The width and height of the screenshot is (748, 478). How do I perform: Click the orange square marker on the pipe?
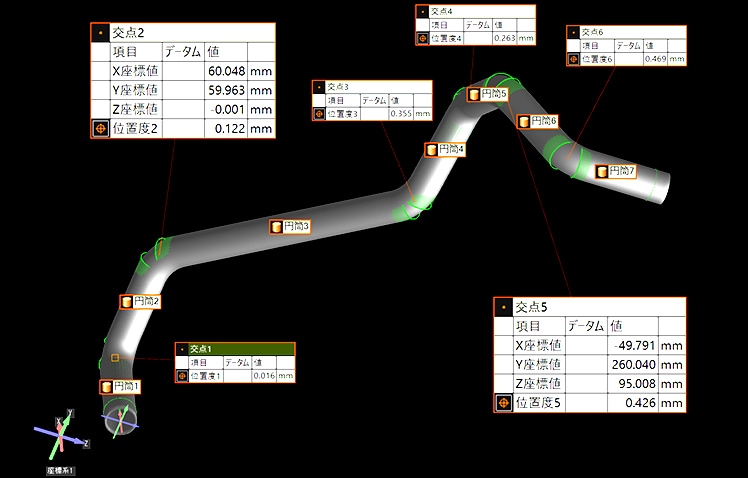coord(116,357)
